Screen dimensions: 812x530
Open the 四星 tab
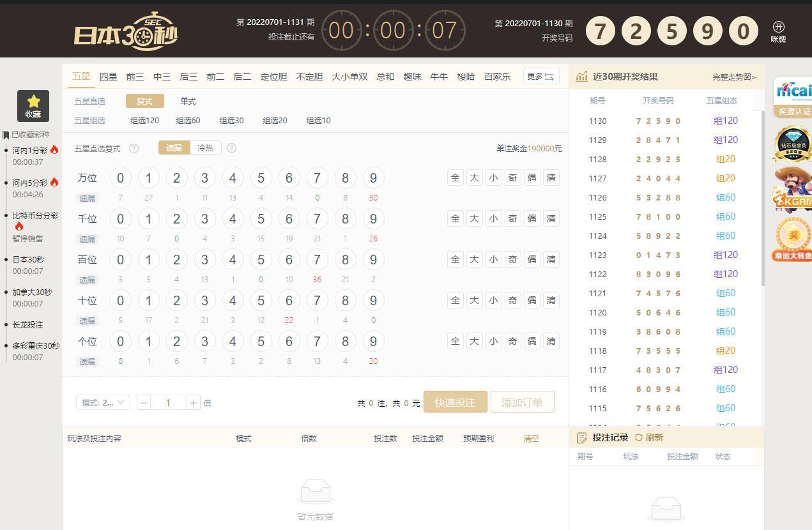point(108,77)
